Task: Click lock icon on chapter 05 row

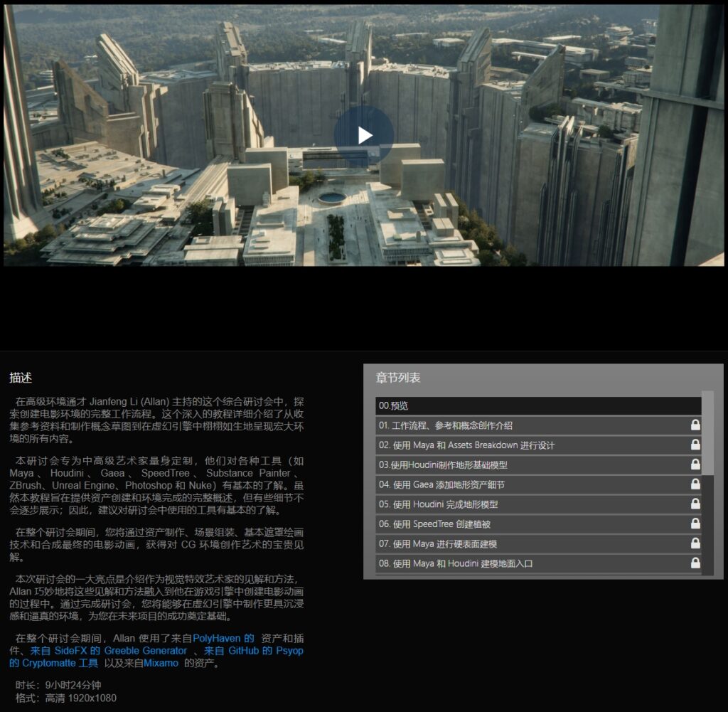Action: pyautogui.click(x=695, y=504)
